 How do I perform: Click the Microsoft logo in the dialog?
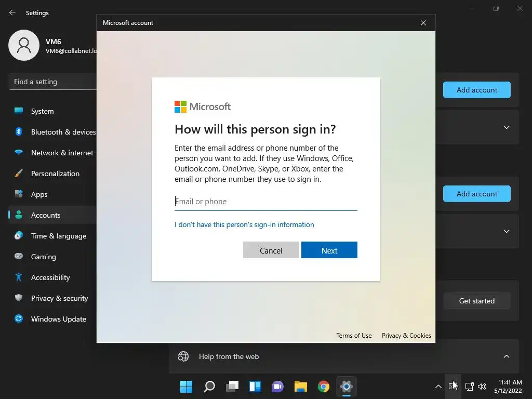coord(203,107)
